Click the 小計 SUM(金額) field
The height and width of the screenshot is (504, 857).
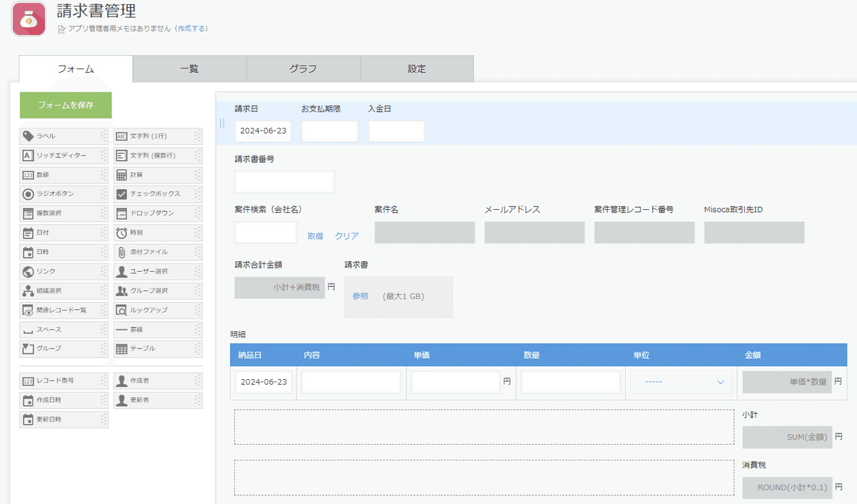coord(787,437)
